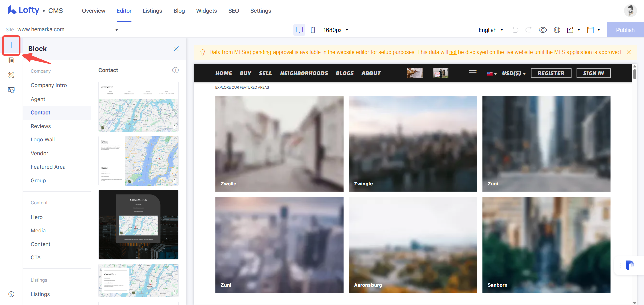Screen dimensions: 644x305
Task: Expand the site URL dropdown
Action: (117, 30)
